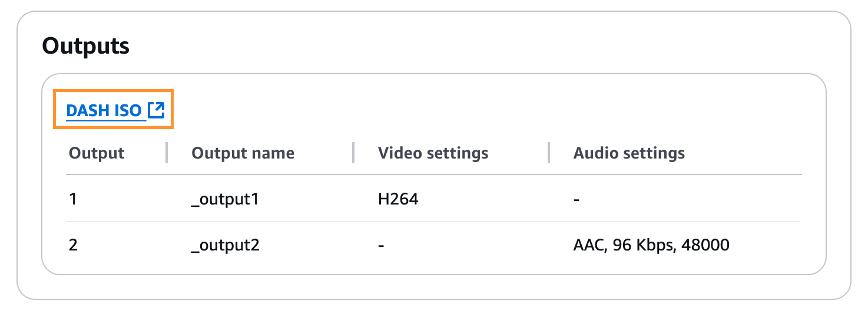
Task: Click the H264 video setting value
Action: click(x=398, y=199)
